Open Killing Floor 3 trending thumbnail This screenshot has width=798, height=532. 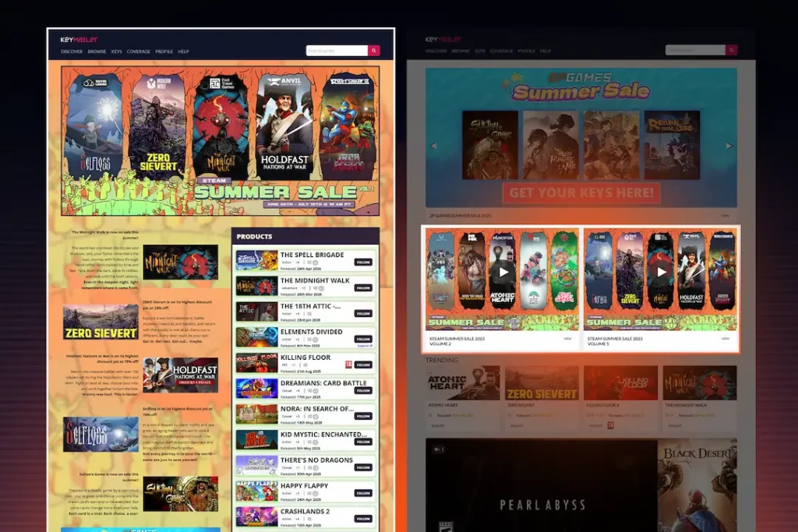click(620, 383)
